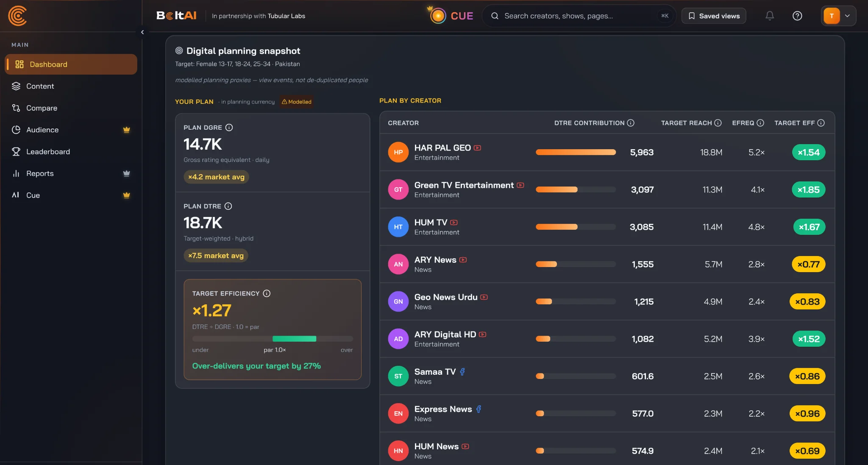Screen dimensions: 868x465
Task: Open the CUE assistant button
Action: [x=451, y=16]
